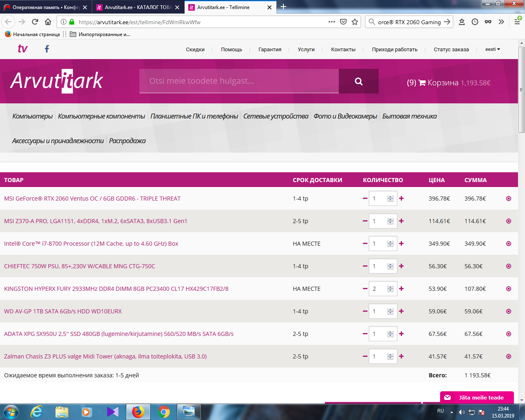The image size is (525, 420).
Task: Open Arvutitark Facebook page icon
Action: click(47, 49)
